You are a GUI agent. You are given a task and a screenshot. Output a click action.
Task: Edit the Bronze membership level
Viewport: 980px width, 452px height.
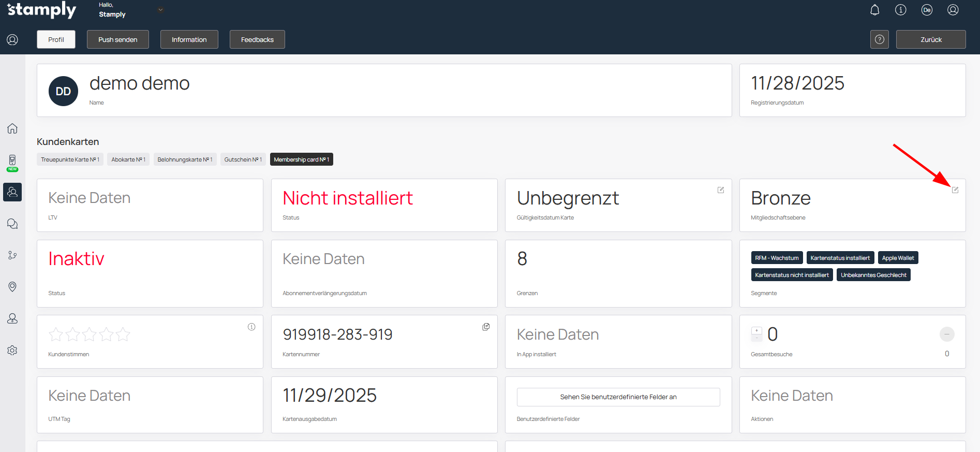[955, 190]
